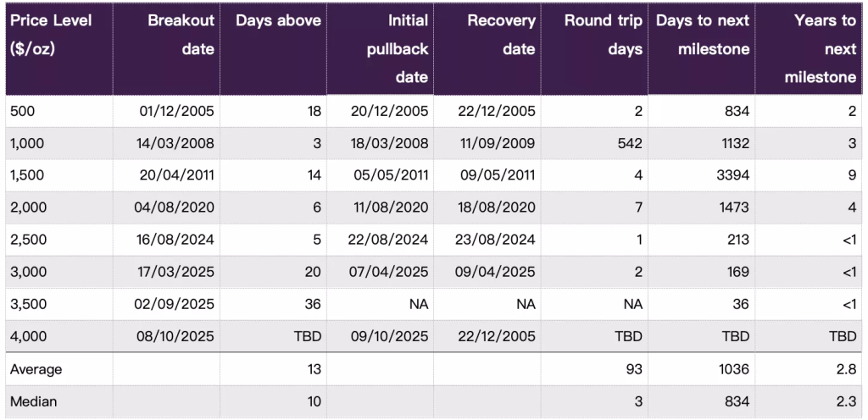Click the 1,000 price level cell
868x420 pixels.
[x=26, y=143]
